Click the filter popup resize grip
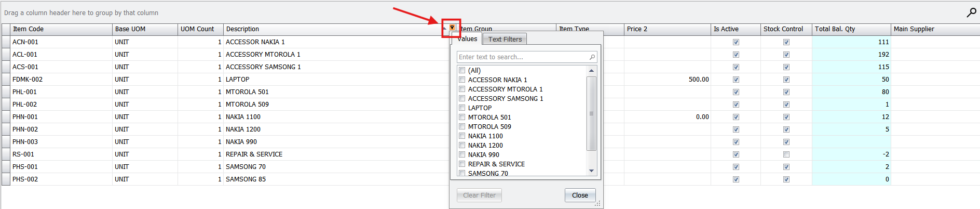 (597, 204)
